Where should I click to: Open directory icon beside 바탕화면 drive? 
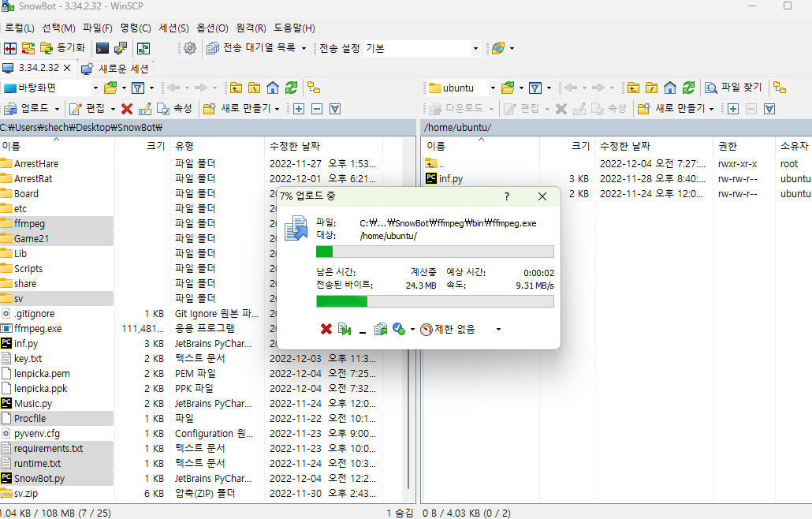pos(110,88)
